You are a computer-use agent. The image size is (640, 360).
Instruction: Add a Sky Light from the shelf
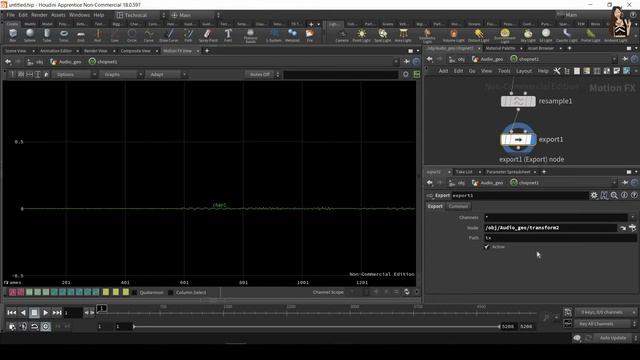[x=528, y=35]
